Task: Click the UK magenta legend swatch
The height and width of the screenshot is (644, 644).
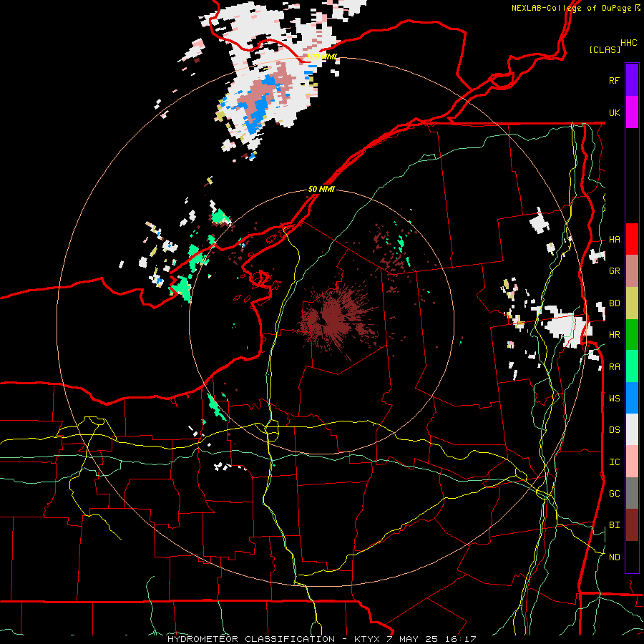Action: [632, 112]
